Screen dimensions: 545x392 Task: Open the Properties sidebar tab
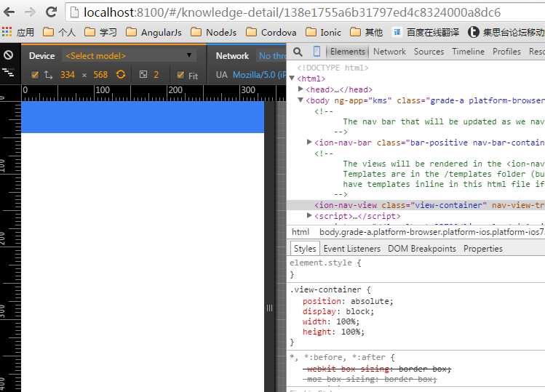click(482, 249)
